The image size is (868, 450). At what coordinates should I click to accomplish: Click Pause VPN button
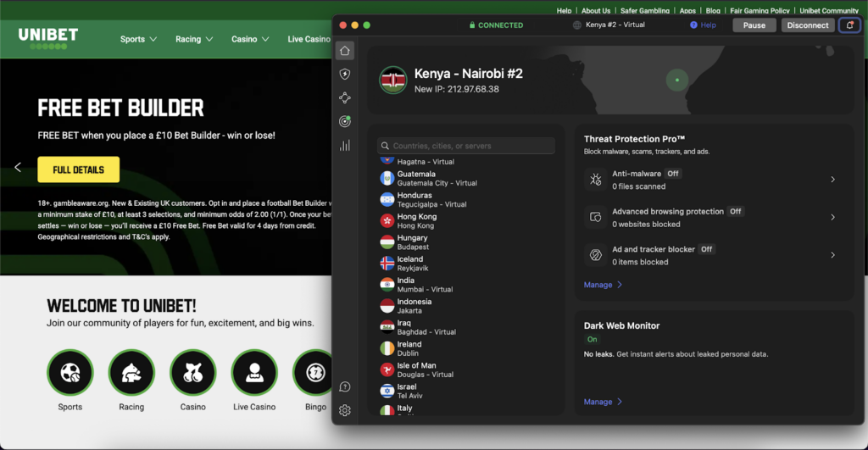coord(754,25)
